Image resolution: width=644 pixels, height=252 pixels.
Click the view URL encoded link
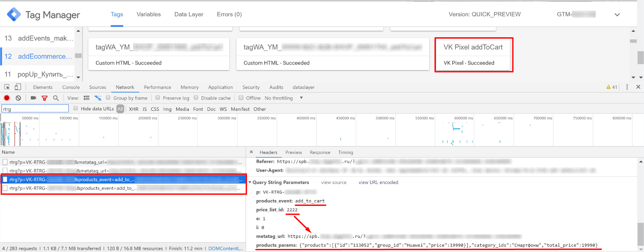(378, 182)
